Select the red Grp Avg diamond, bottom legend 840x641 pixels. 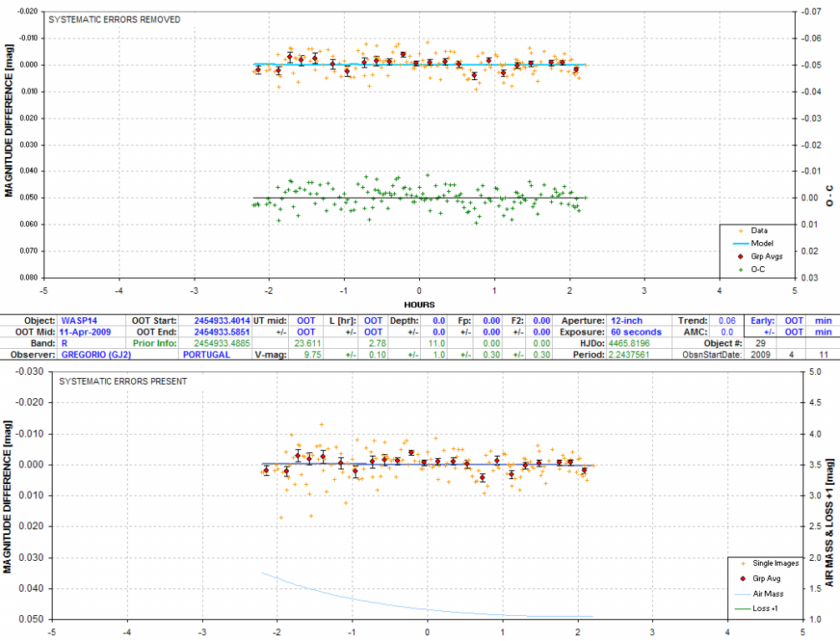[x=742, y=578]
